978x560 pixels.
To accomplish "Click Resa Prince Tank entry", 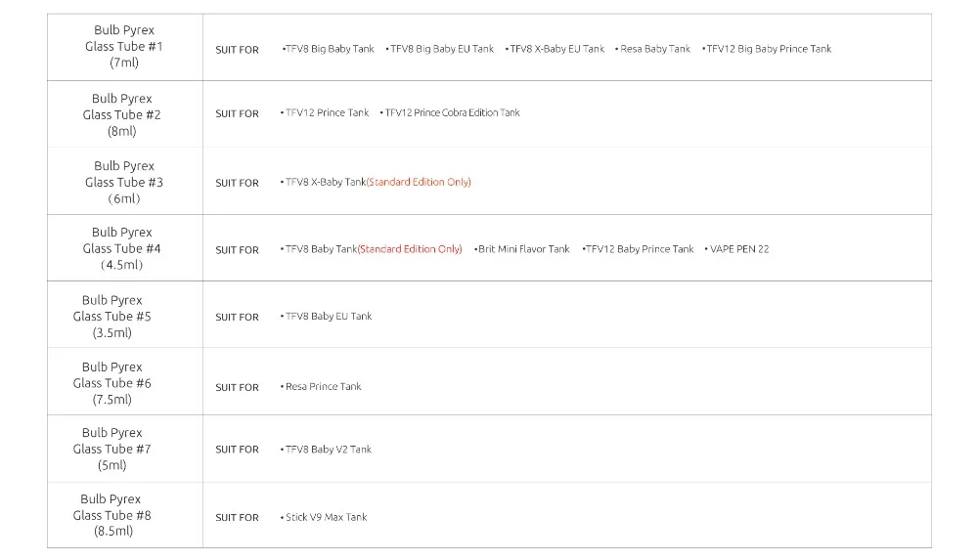I will (321, 387).
